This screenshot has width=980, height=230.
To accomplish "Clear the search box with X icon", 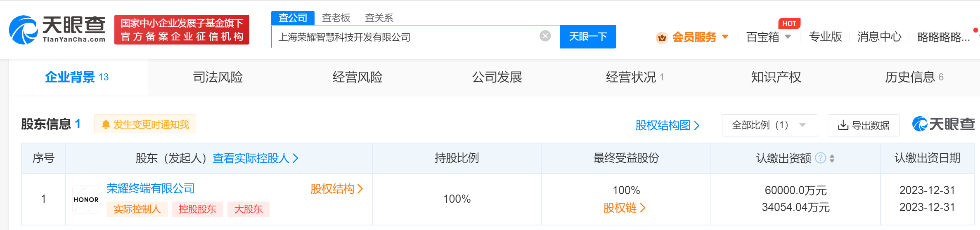I will pyautogui.click(x=545, y=36).
